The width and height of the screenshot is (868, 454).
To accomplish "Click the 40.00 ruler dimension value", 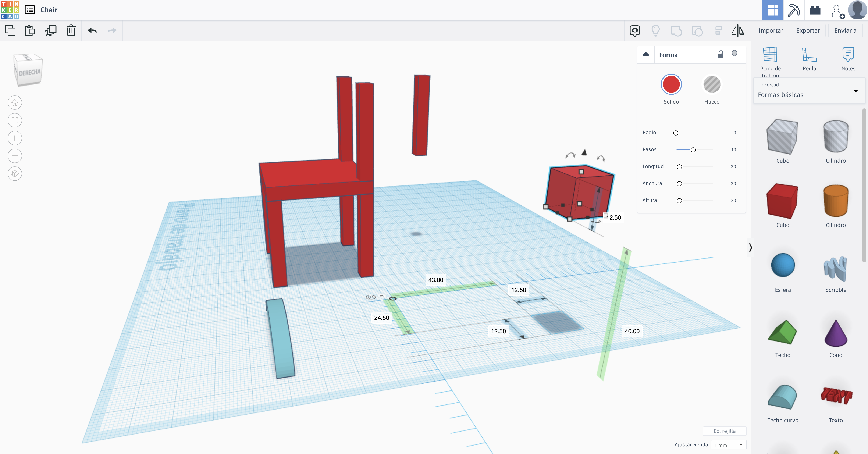I will pos(632,331).
